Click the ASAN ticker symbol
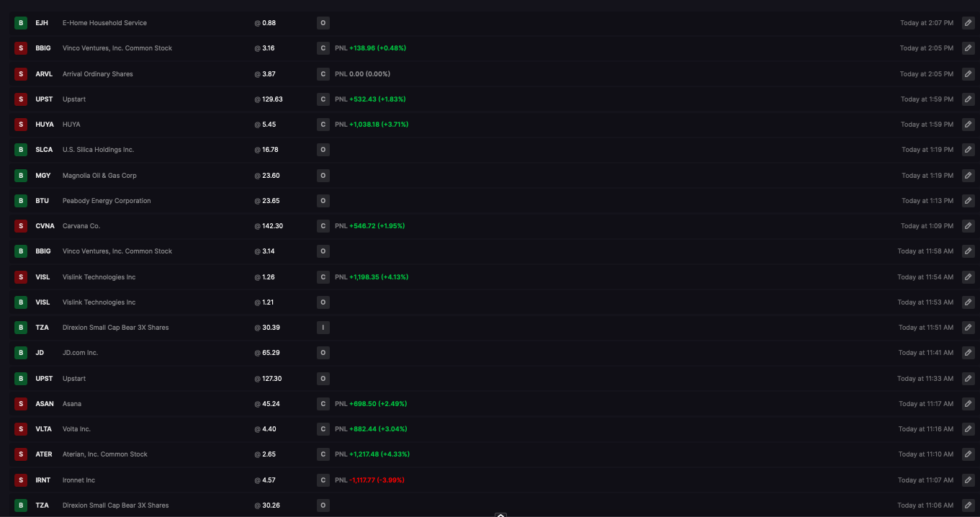 (x=45, y=404)
